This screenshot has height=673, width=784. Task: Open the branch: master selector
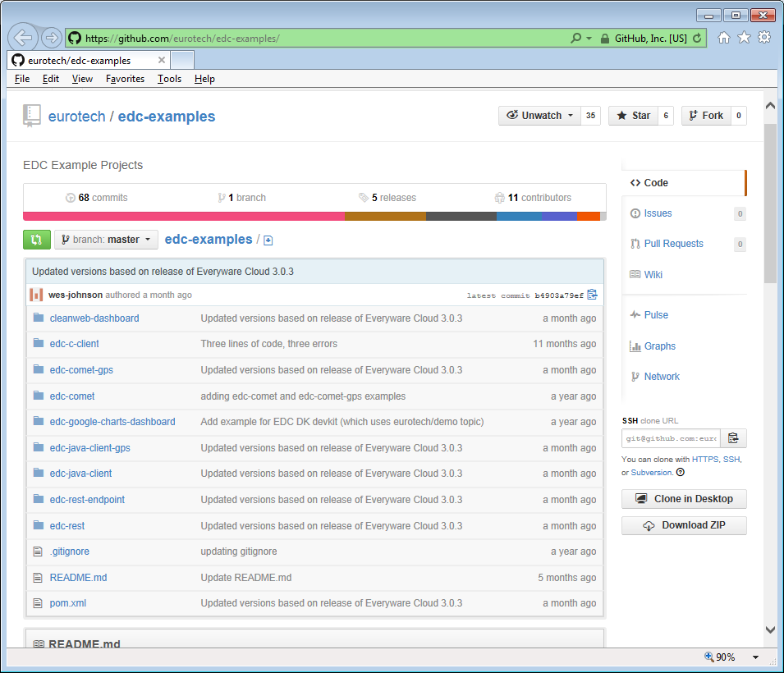click(x=106, y=240)
